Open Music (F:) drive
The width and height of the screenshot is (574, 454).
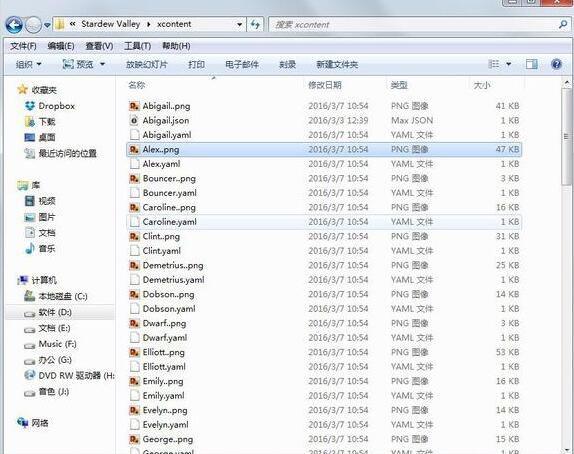click(50, 344)
